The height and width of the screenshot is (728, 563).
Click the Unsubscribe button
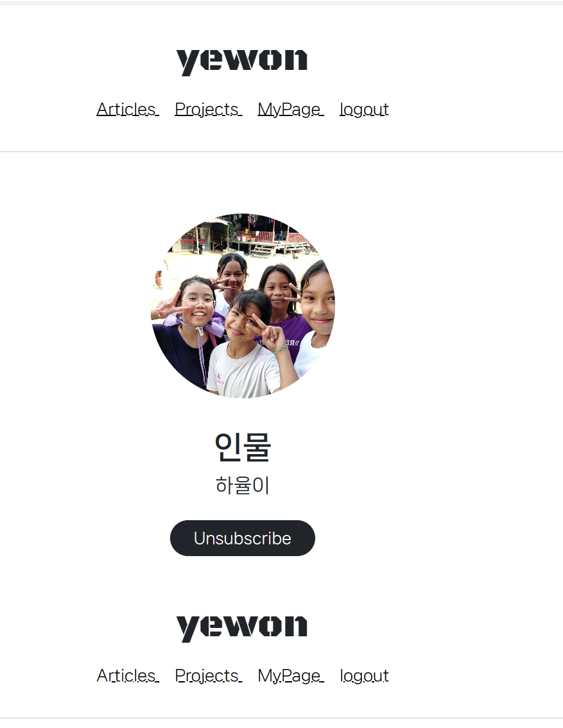[243, 538]
